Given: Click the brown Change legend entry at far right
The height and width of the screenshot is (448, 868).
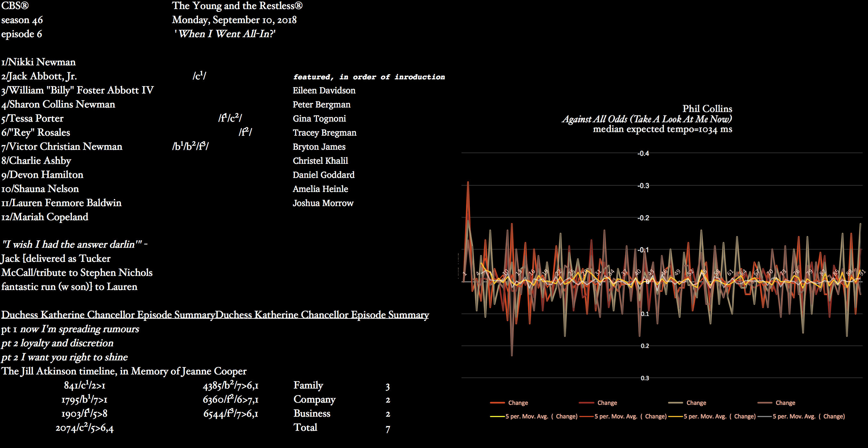Looking at the screenshot, I should click(785, 403).
